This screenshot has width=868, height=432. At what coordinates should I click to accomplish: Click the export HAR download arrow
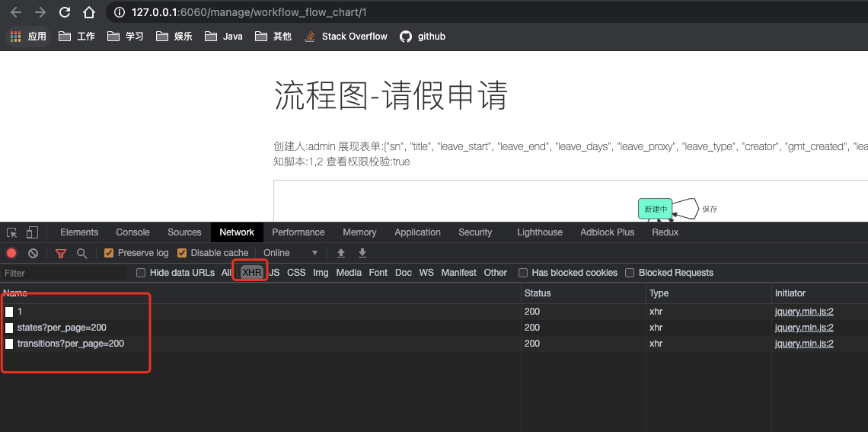coord(362,253)
